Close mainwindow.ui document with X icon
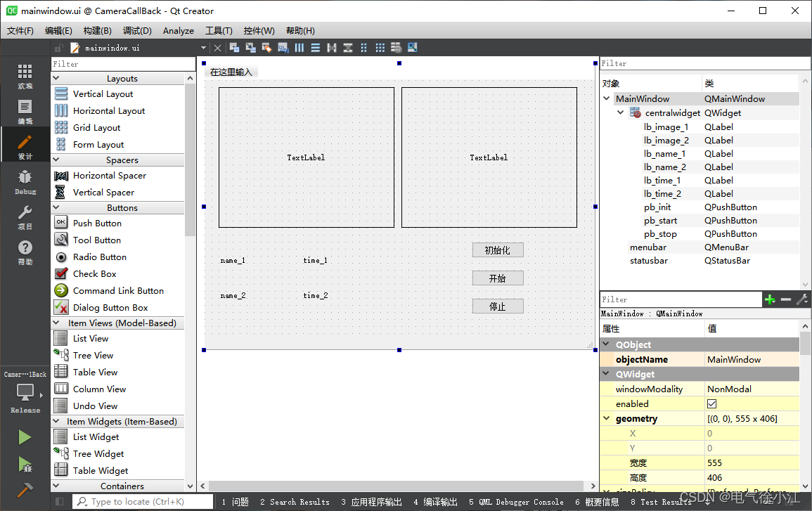Viewport: 812px width, 511px height. coord(217,48)
